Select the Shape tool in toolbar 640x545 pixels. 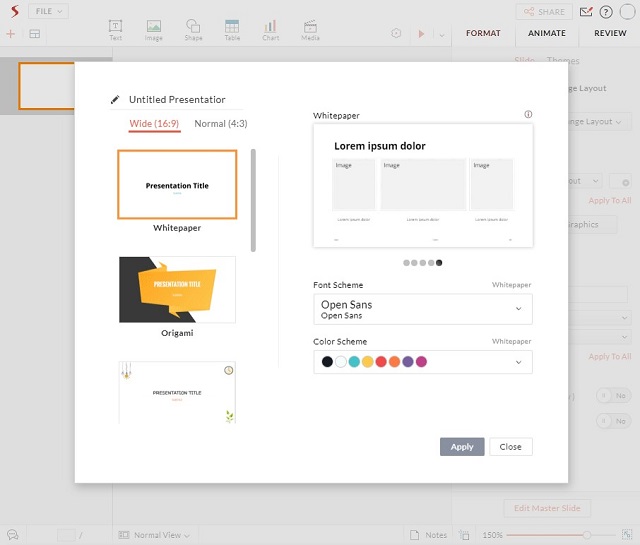pos(193,29)
